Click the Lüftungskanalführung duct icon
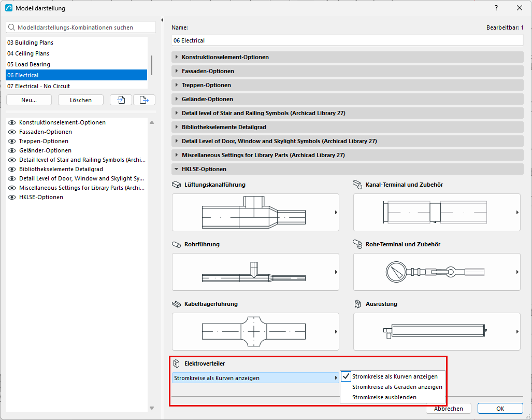 177,185
